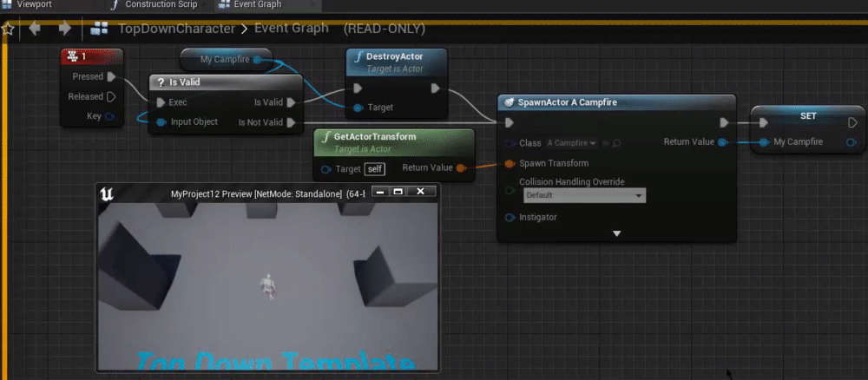Click the use-selected arrow beside class dropdown
868x380 pixels.
coord(605,143)
